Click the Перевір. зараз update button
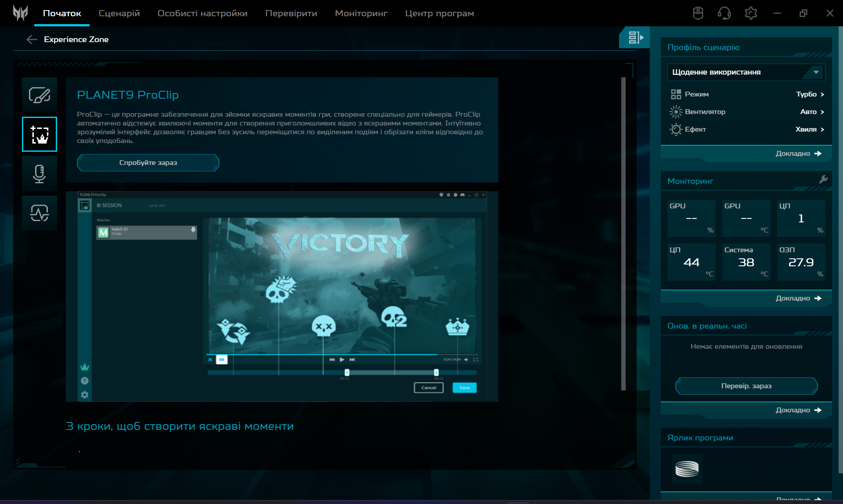 pyautogui.click(x=746, y=386)
